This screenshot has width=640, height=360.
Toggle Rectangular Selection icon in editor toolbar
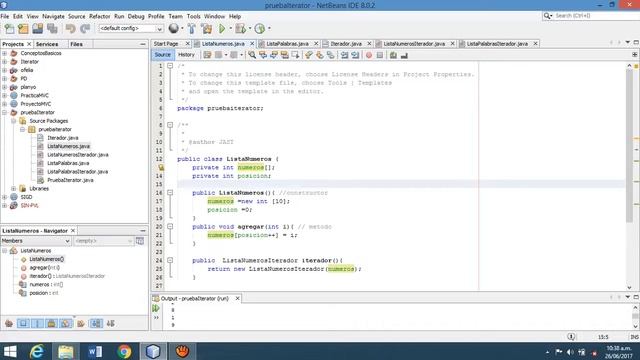[295, 55]
